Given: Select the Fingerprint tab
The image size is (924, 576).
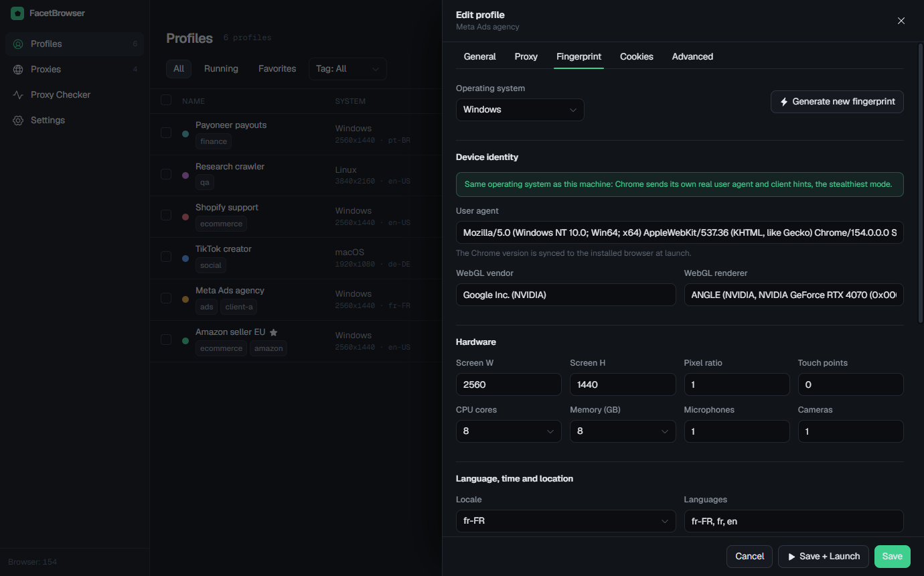Looking at the screenshot, I should click(x=579, y=57).
